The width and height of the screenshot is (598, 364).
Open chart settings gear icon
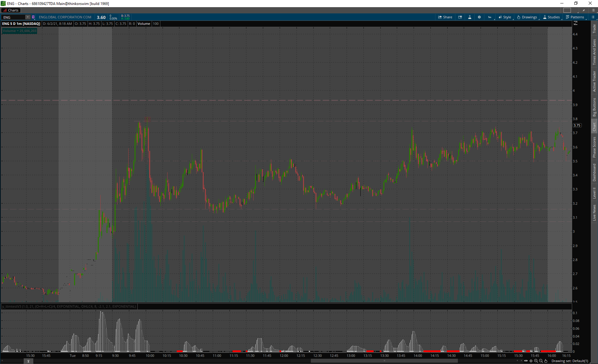click(479, 17)
